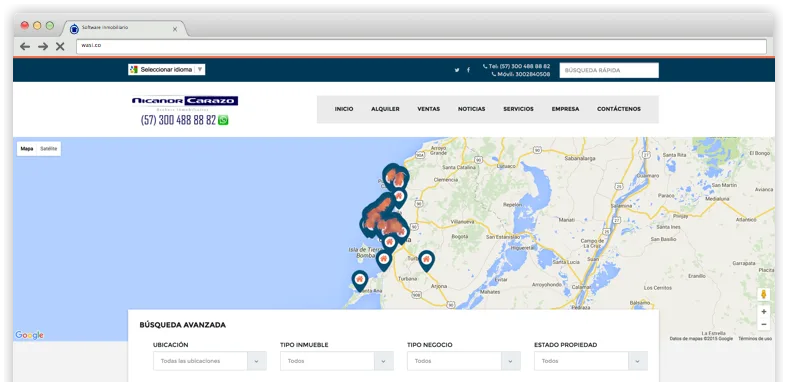Open the Twitter icon link
787x382 pixels.
(457, 70)
